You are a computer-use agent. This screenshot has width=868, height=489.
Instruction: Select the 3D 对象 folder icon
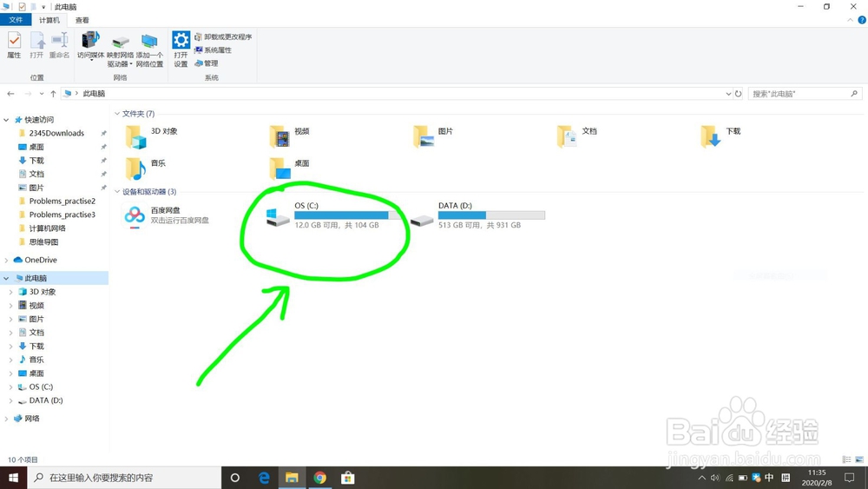[135, 136]
